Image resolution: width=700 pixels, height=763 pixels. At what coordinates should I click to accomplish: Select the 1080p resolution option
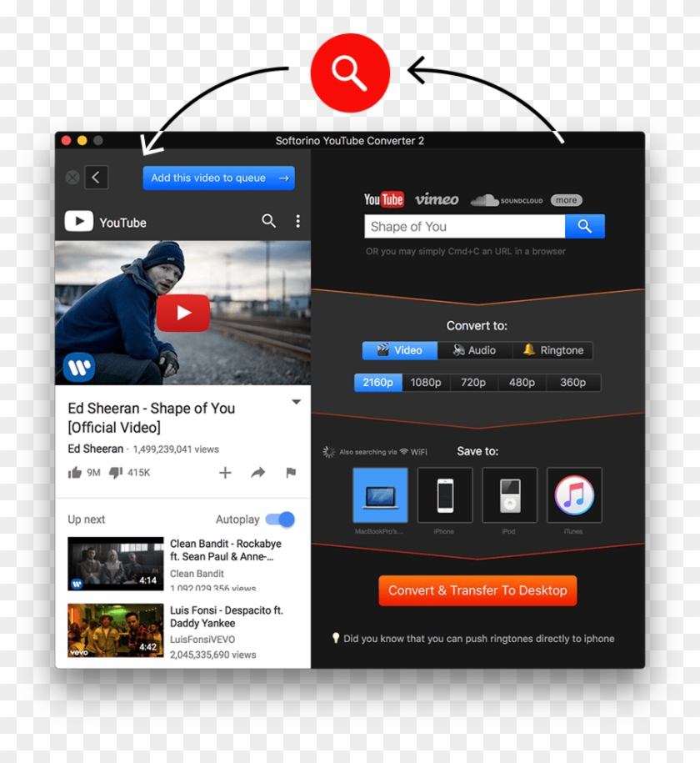[x=426, y=383]
